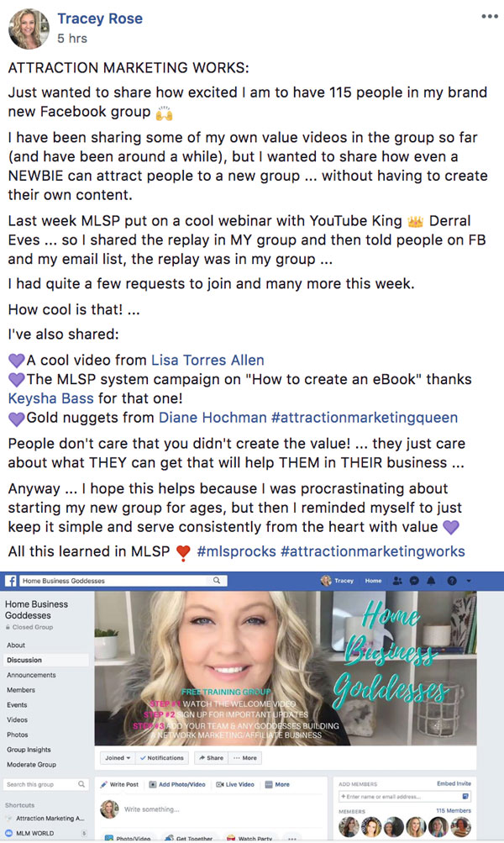The width and height of the screenshot is (504, 843).
Task: Open the Lisa Torres Allen profile link
Action: pos(207,361)
